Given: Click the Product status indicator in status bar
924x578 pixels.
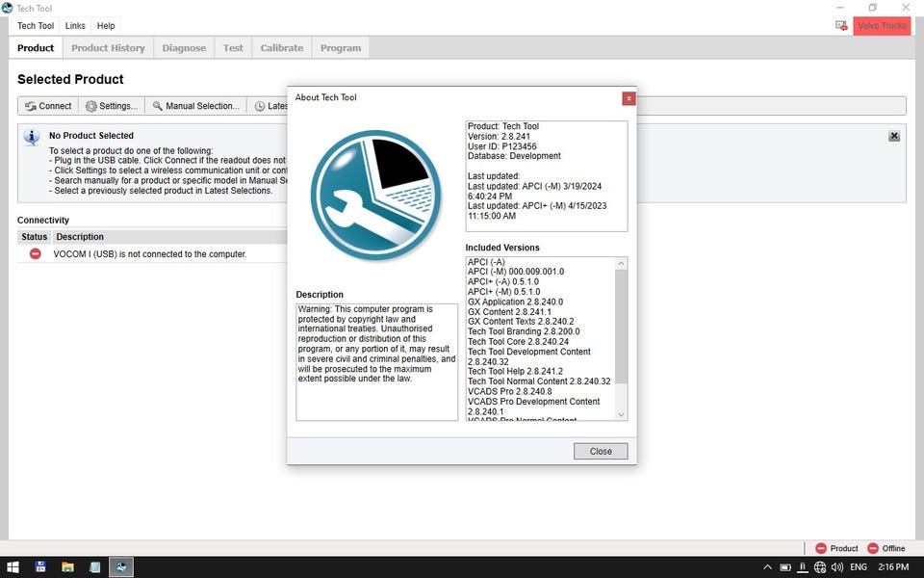Looking at the screenshot, I should pyautogui.click(x=836, y=548).
